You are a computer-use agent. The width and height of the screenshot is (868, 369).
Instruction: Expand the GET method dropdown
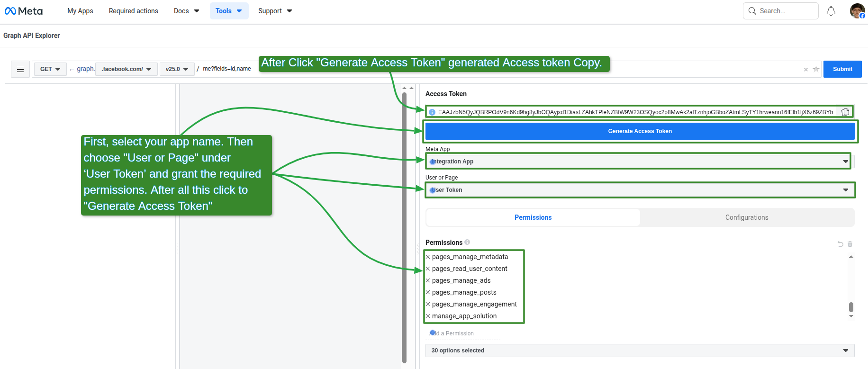click(50, 69)
